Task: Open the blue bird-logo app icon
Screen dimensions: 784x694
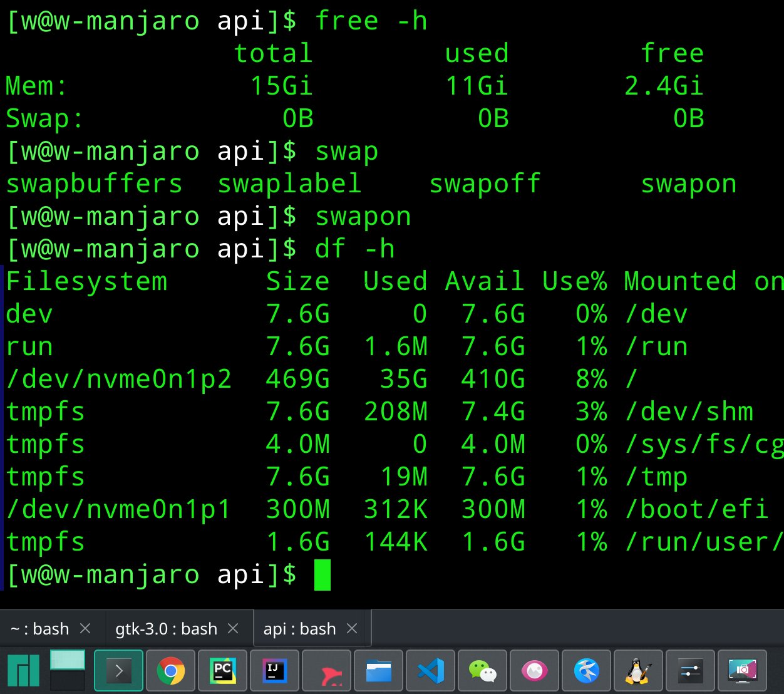Action: pos(587,671)
